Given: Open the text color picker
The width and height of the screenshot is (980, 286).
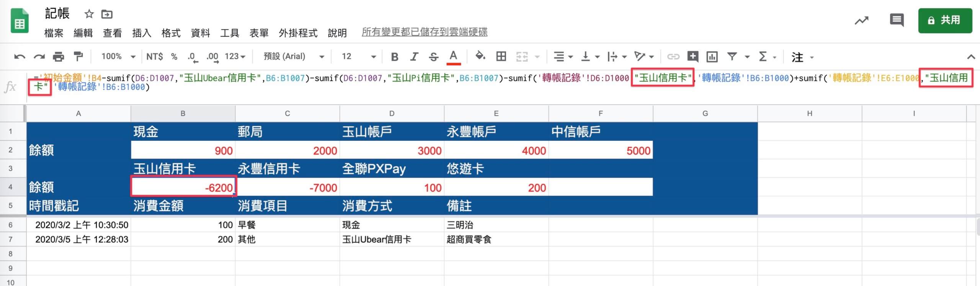Looking at the screenshot, I should click(x=453, y=57).
